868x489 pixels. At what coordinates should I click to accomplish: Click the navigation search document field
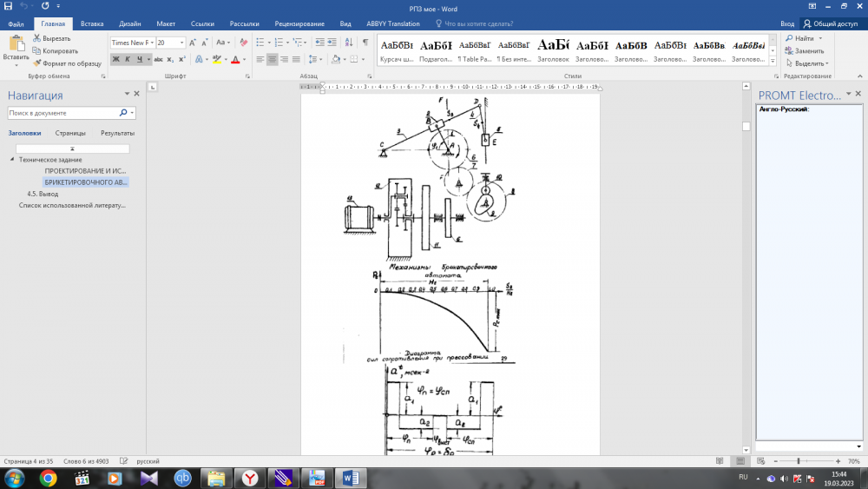click(x=61, y=113)
